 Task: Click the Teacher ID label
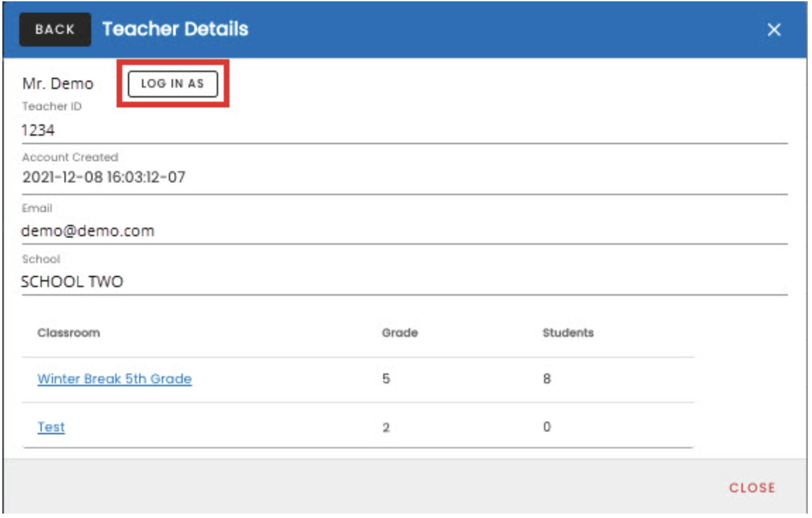point(52,106)
